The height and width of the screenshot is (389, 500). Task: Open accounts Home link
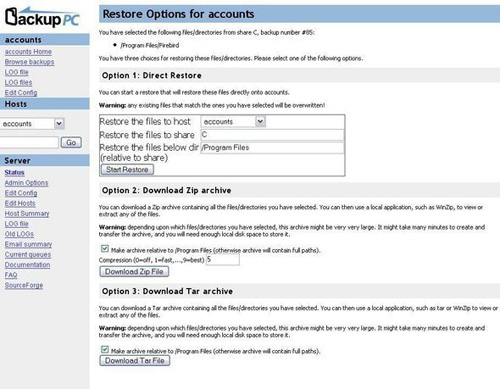pos(28,52)
